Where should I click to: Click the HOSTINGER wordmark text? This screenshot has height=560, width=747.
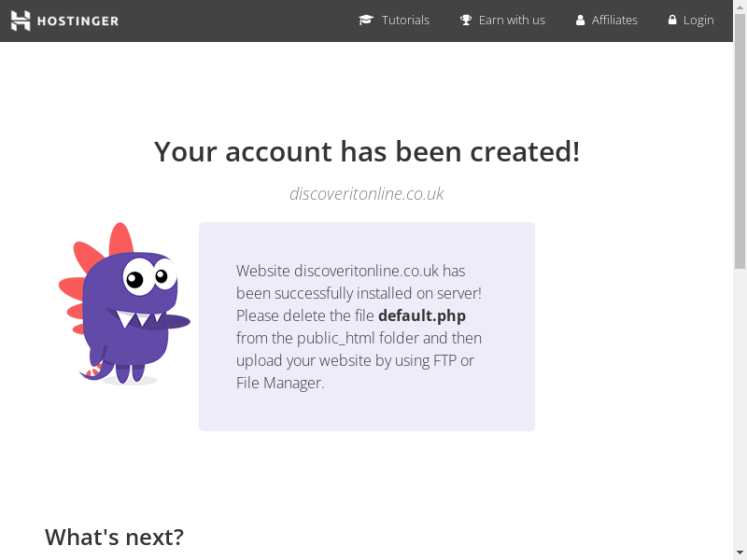tap(78, 21)
